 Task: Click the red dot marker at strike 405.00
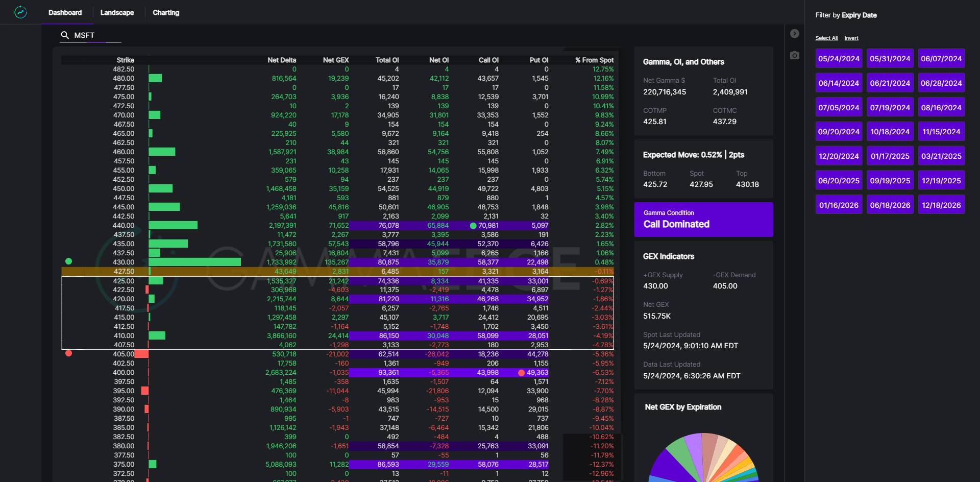point(69,353)
